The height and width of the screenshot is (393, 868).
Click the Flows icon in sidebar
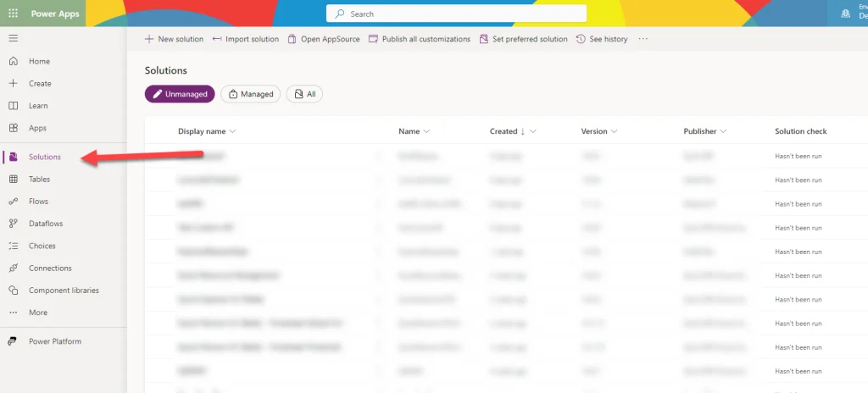tap(14, 202)
